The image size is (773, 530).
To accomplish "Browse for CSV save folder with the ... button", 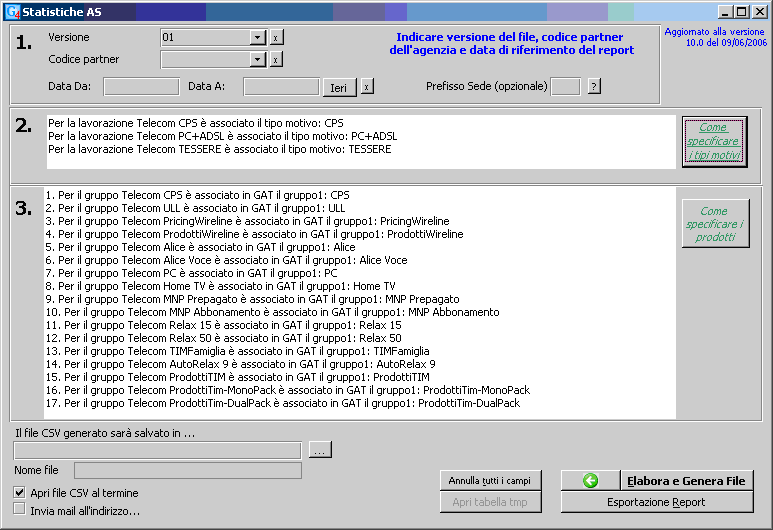I will [320, 450].
